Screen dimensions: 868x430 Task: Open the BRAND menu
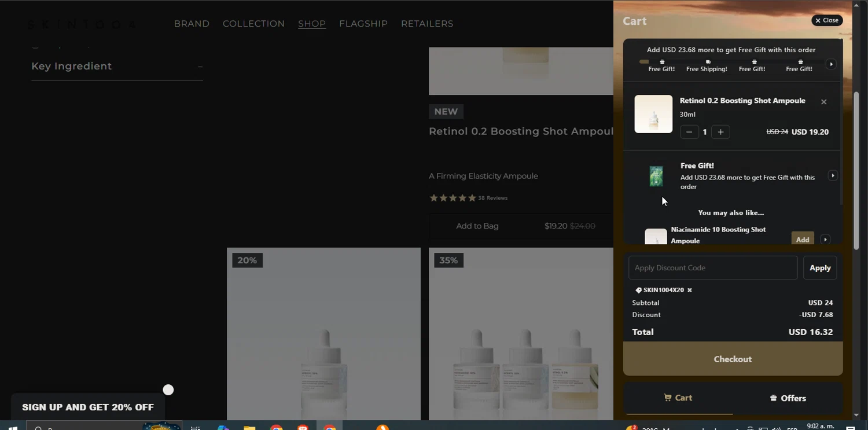coord(192,24)
